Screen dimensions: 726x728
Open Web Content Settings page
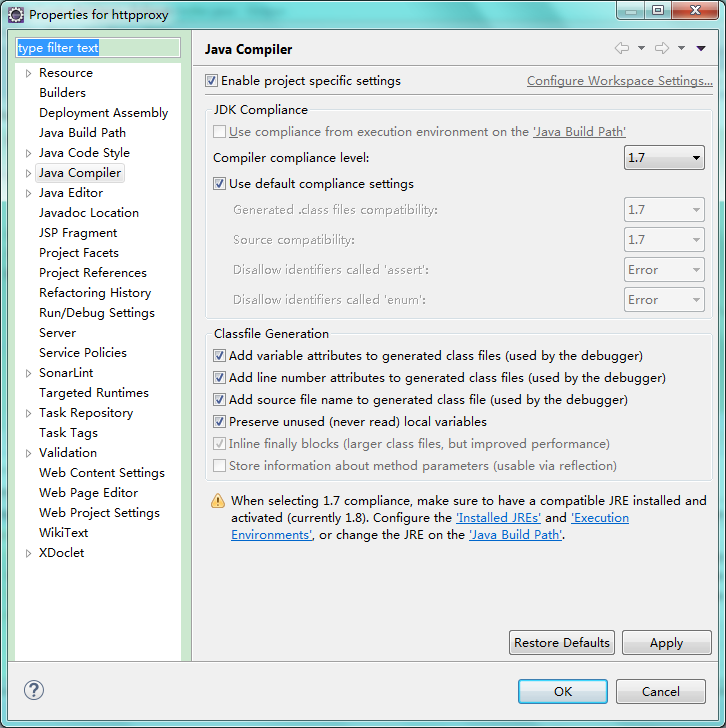point(102,473)
